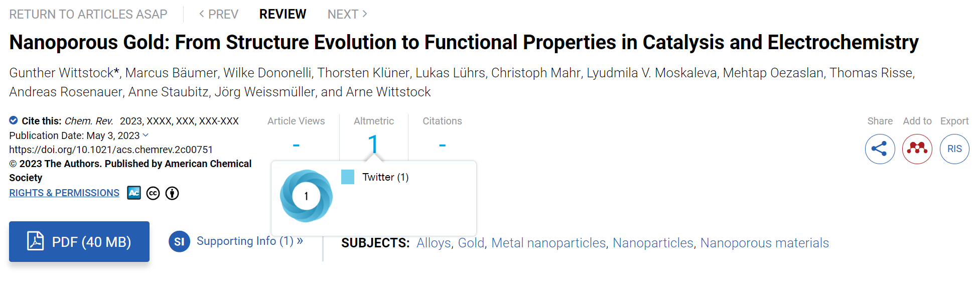Open the Nanoporous materials subject
The width and height of the screenshot is (980, 282).
click(x=764, y=243)
